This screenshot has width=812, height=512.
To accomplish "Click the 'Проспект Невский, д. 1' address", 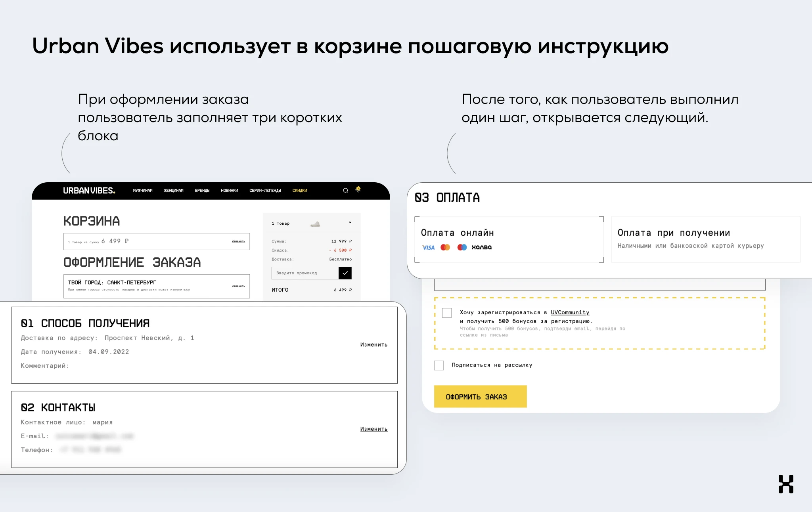I will 149,338.
